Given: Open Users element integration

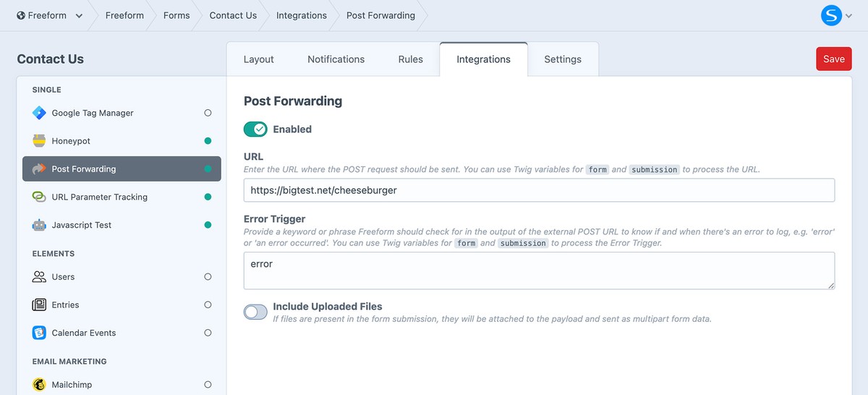Looking at the screenshot, I should coord(122,277).
